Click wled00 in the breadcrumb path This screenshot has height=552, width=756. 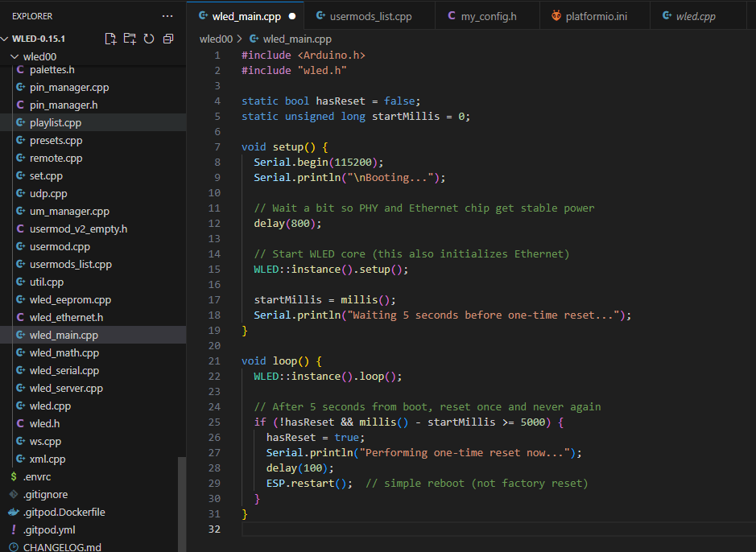[x=216, y=39]
